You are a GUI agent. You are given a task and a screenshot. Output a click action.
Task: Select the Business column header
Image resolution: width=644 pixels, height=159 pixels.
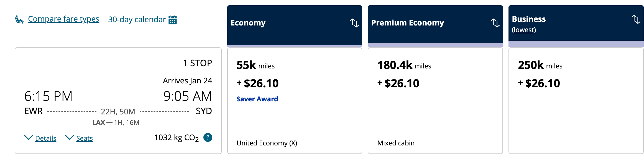click(x=529, y=19)
